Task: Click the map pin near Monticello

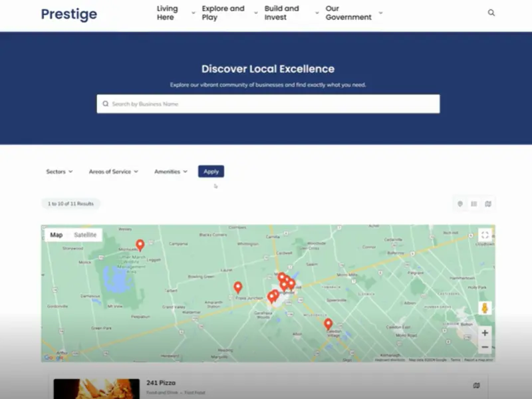Action: pos(140,245)
